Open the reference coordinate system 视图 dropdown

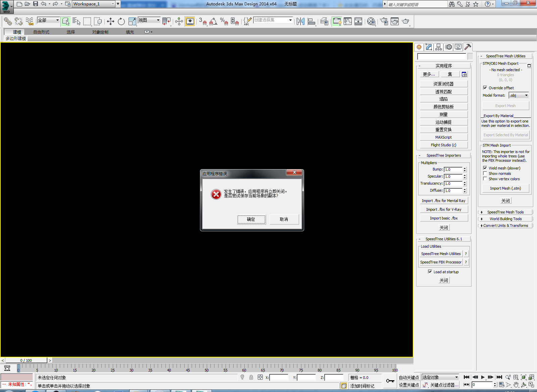(149, 20)
